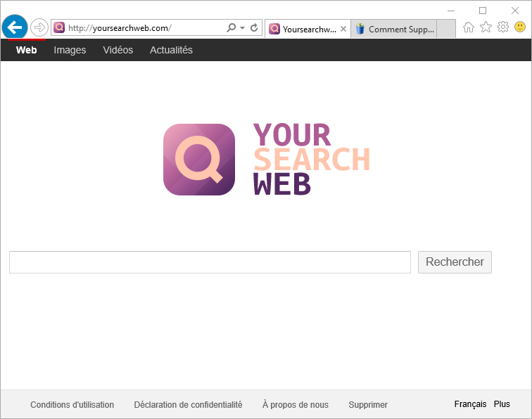The height and width of the screenshot is (419, 532).
Task: Open À propos de nous link
Action: (x=296, y=404)
